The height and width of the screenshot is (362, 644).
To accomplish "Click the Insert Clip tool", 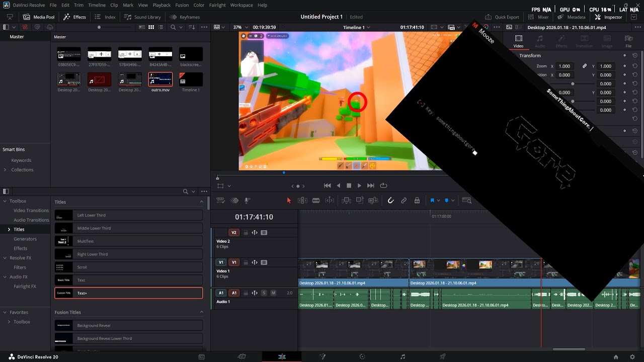I will click(x=346, y=201).
